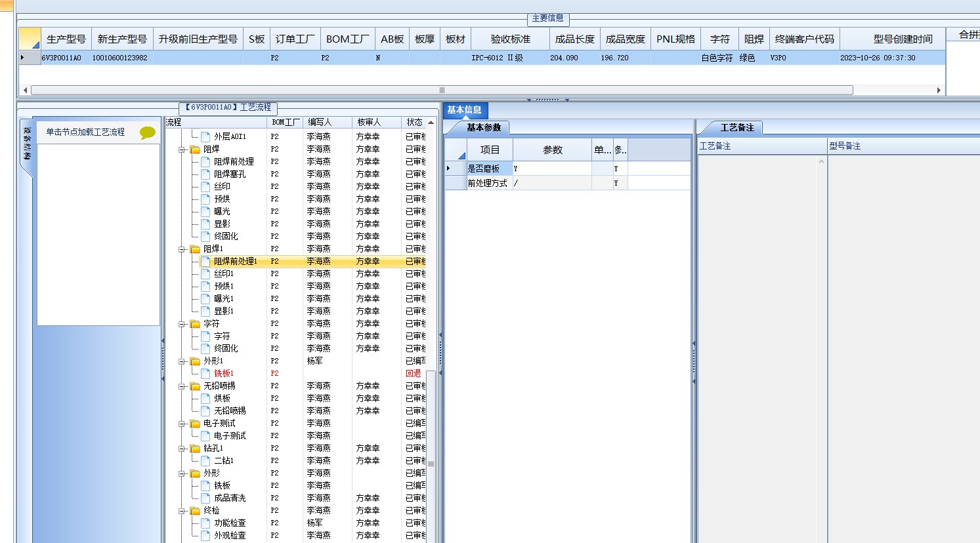Screen dimensions: 980x543
Task: Click the document icon beside red 铣板1
Action: [x=205, y=373]
